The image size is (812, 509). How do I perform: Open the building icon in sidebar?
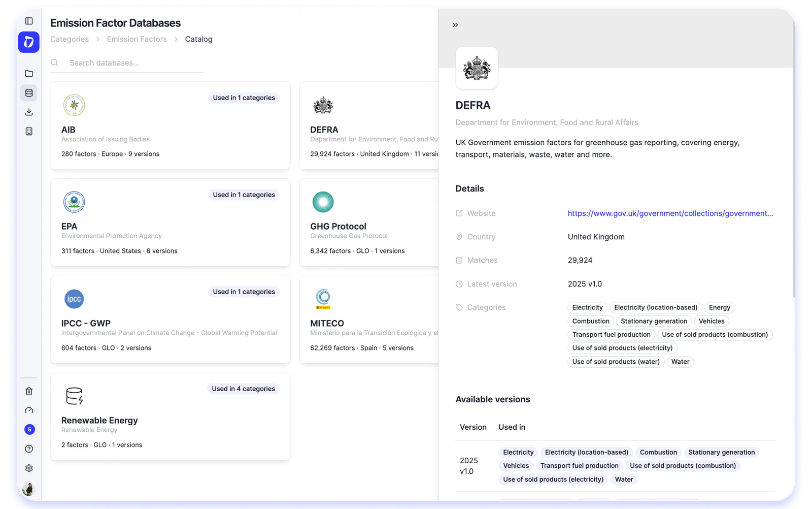click(29, 132)
